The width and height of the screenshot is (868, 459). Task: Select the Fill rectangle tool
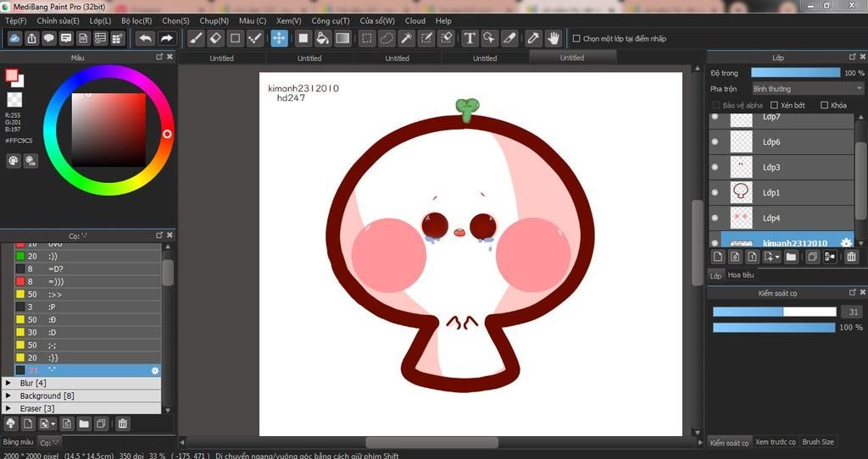point(303,38)
